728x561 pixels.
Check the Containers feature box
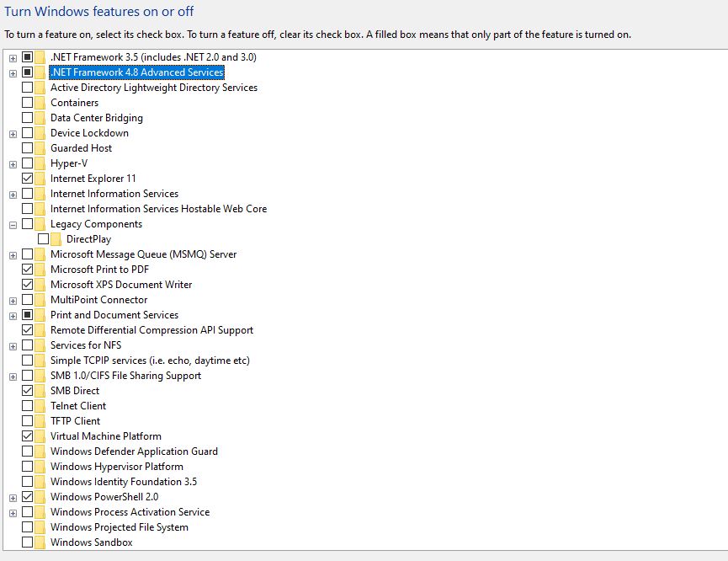[x=28, y=103]
